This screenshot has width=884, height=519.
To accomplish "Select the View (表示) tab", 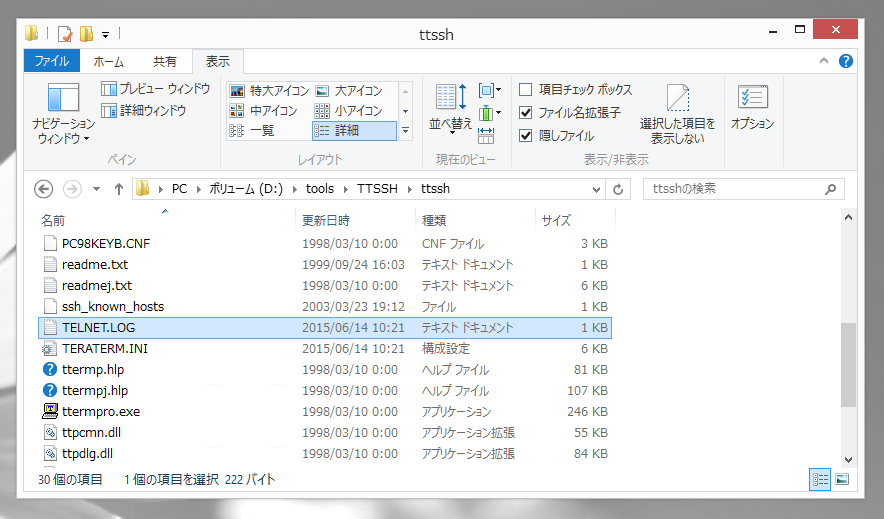I will pos(218,61).
